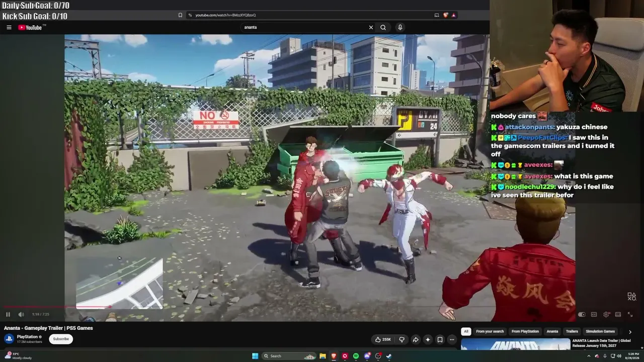Image resolution: width=644 pixels, height=362 pixels.
Task: Submit search with the magnifier button
Action: click(x=383, y=28)
